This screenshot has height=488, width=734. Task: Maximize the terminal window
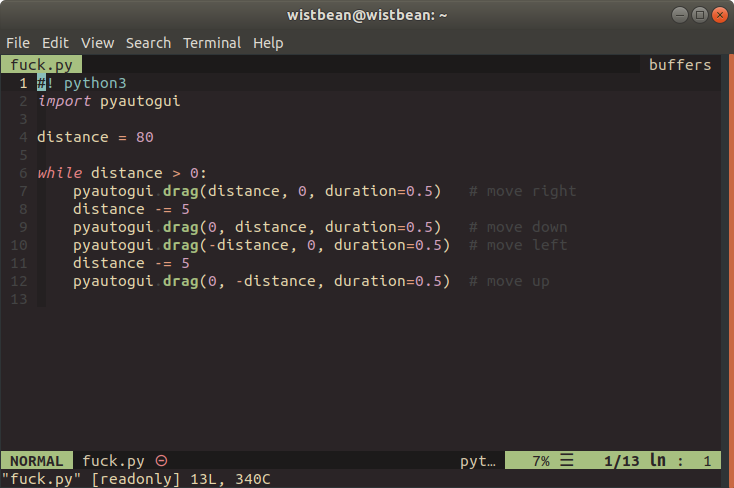tap(699, 15)
